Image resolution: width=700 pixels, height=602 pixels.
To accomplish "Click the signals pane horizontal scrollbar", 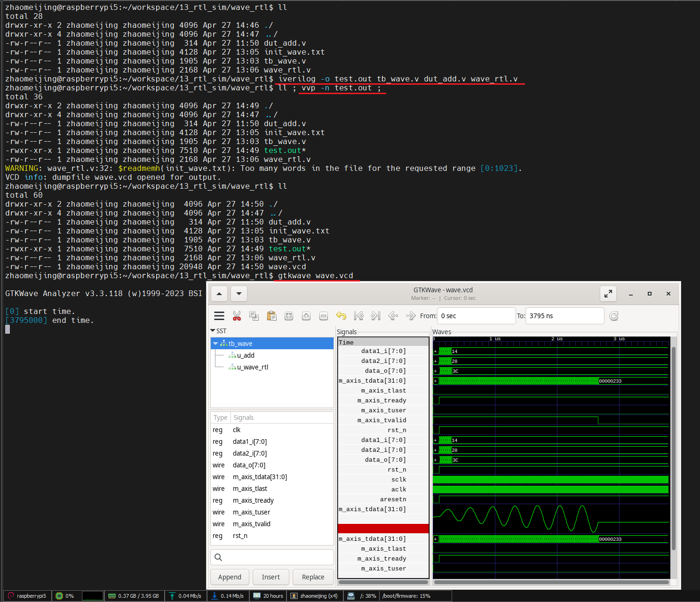I will click(x=383, y=582).
